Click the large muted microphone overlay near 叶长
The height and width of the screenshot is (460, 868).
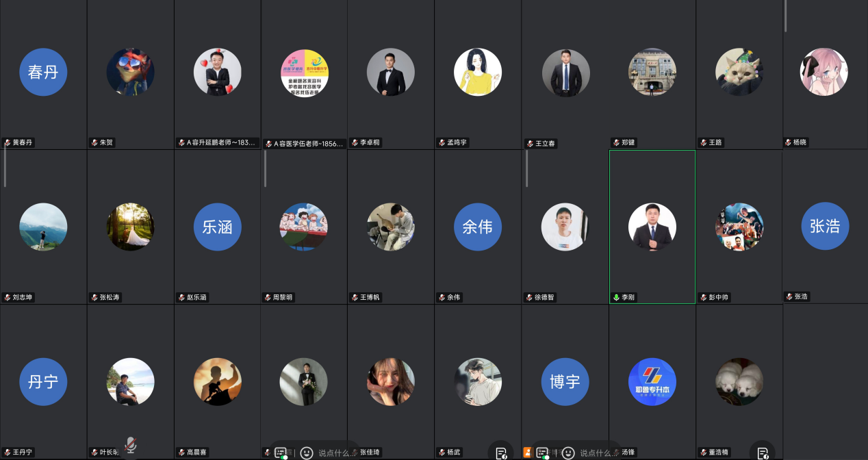point(131,446)
